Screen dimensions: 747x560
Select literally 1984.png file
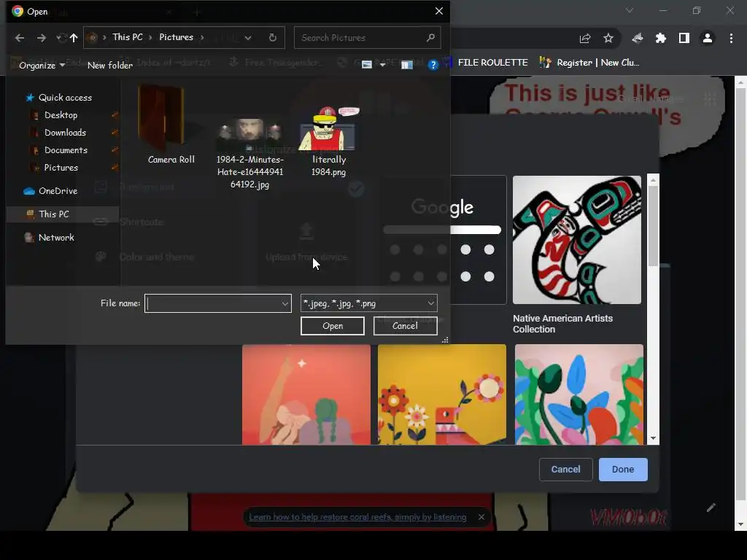329,142
